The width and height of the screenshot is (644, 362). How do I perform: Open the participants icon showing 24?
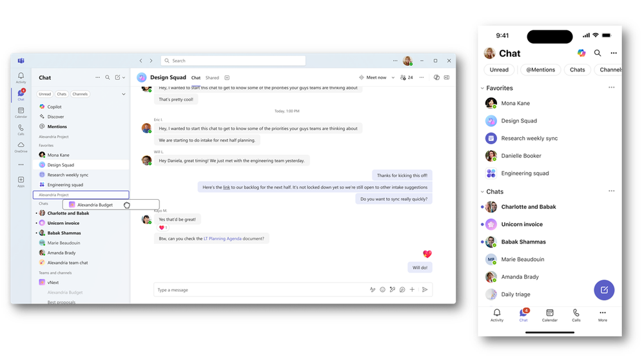tap(407, 77)
